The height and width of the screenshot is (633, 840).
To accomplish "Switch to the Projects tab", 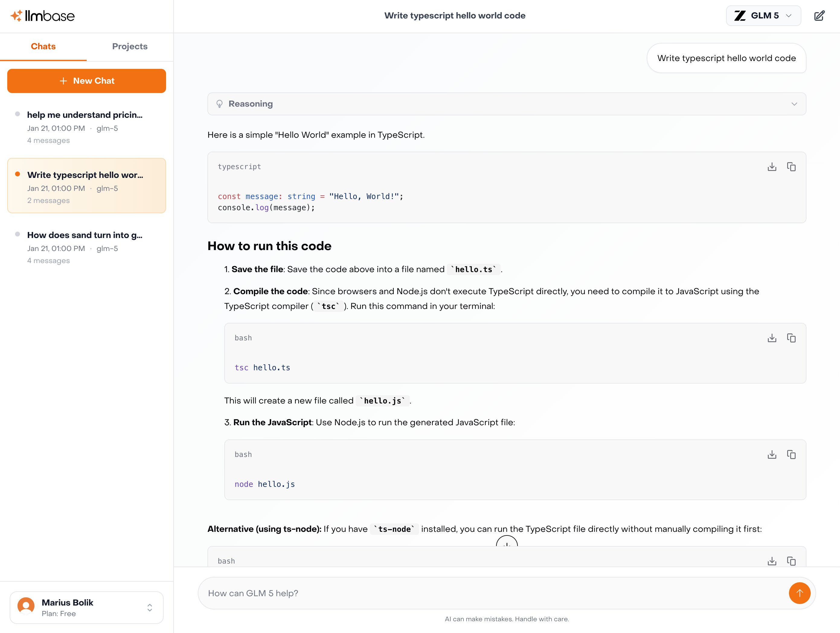I will (130, 46).
